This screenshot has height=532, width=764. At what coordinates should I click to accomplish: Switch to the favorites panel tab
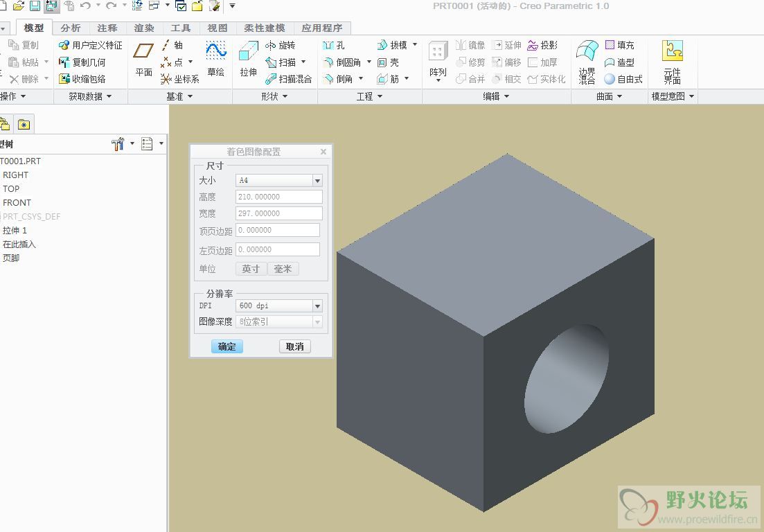click(24, 125)
